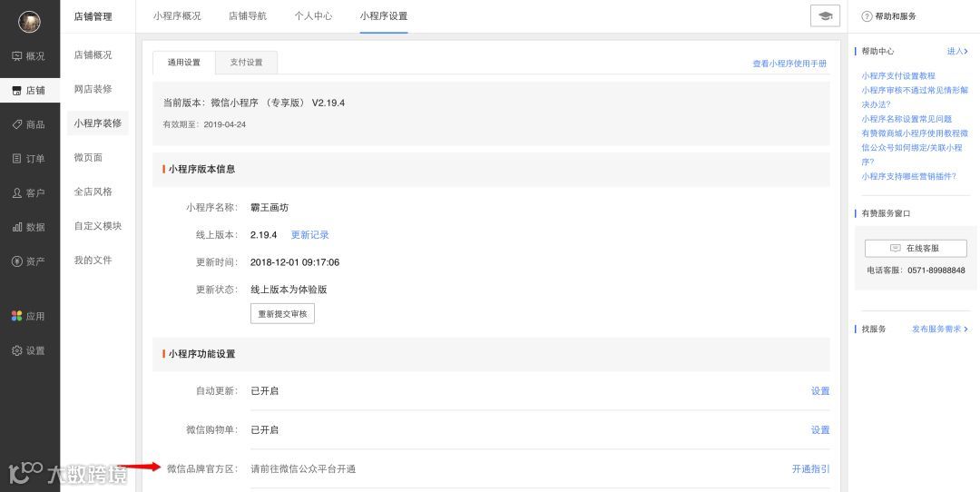Click the question mark help icon
Image resolution: width=980 pixels, height=492 pixels.
(867, 17)
